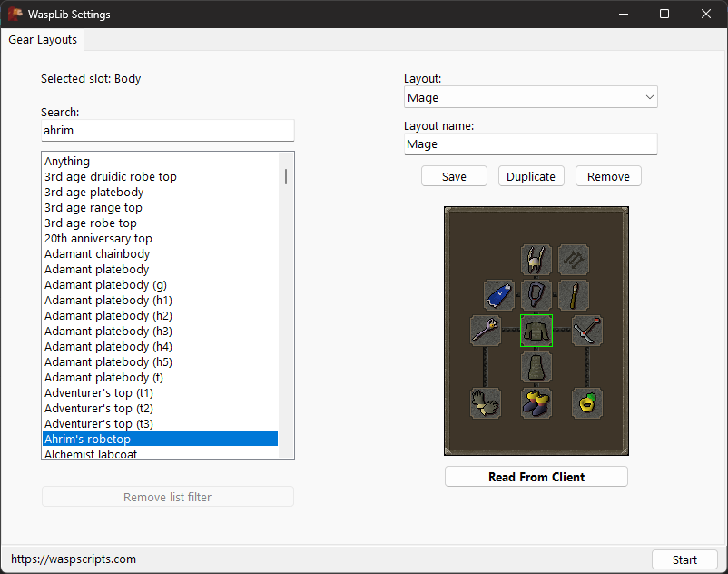
Task: Click the Read From Client button
Action: point(536,477)
